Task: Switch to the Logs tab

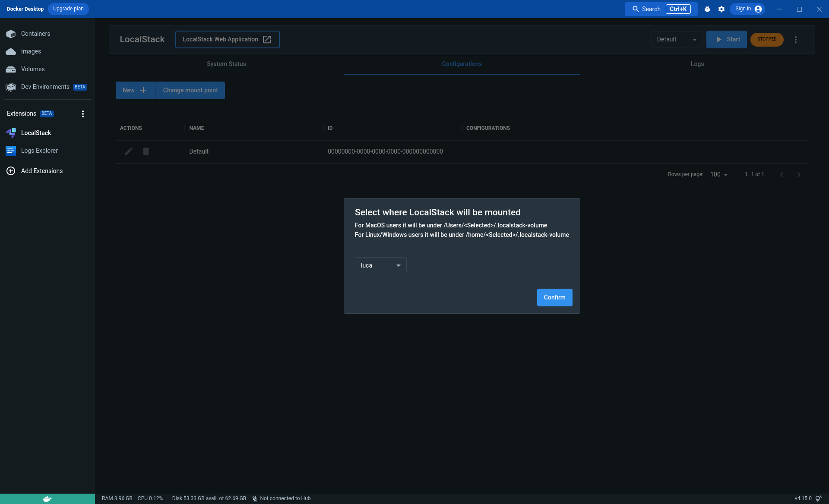Action: [x=697, y=64]
